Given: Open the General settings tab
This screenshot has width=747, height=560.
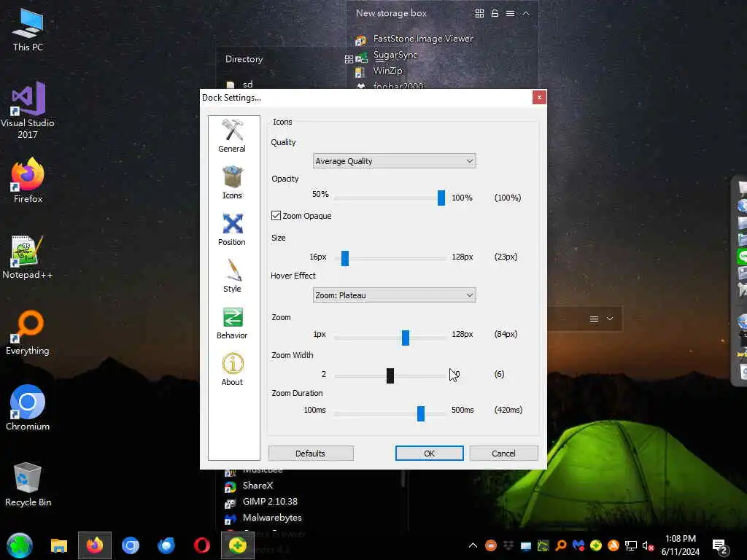Looking at the screenshot, I should coord(232,136).
